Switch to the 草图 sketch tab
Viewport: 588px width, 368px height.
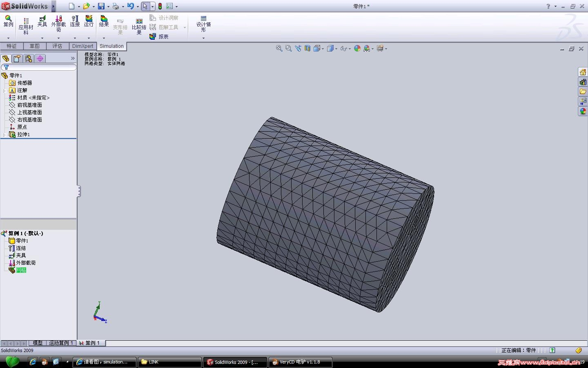click(x=34, y=46)
